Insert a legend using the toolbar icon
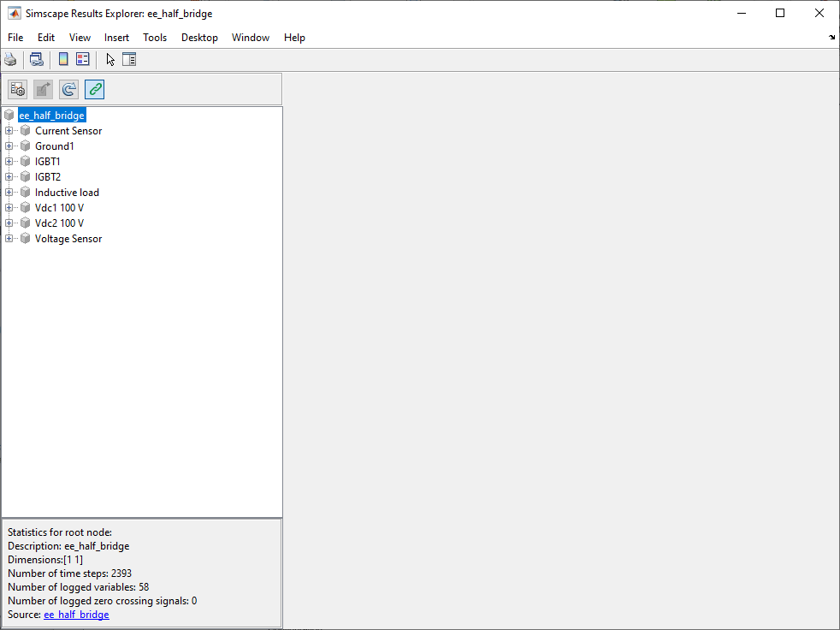The height and width of the screenshot is (630, 840). pos(82,60)
